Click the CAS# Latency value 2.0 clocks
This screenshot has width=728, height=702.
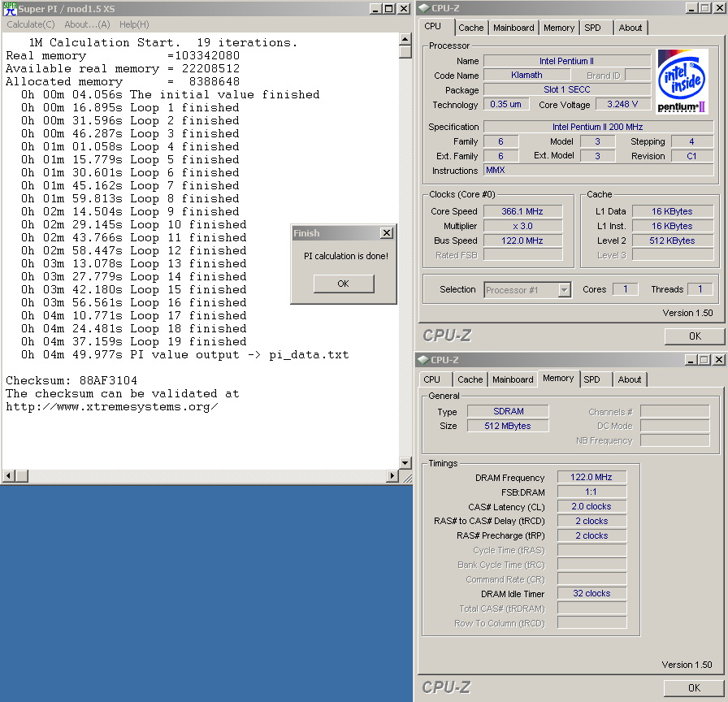pos(591,506)
